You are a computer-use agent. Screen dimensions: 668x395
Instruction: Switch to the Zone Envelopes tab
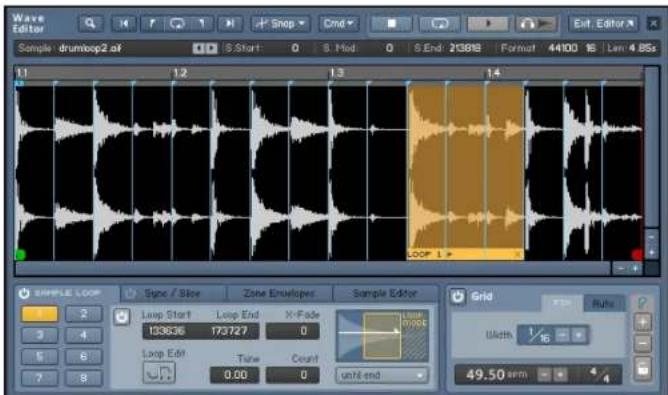pyautogui.click(x=279, y=293)
